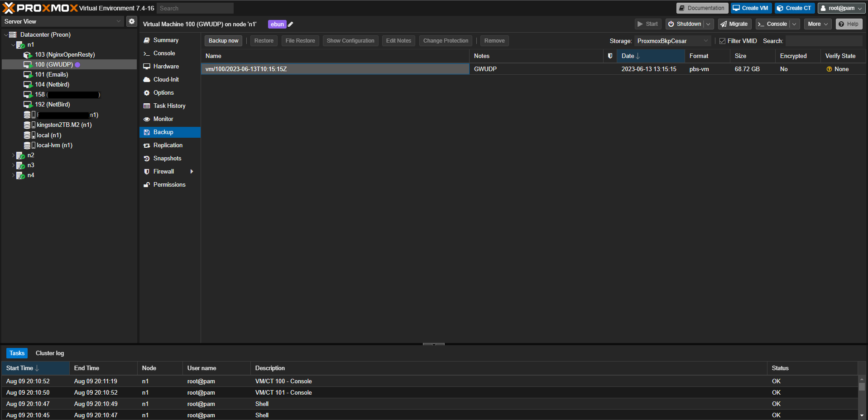Click the Options gear icon
The image size is (868, 420).
click(147, 93)
